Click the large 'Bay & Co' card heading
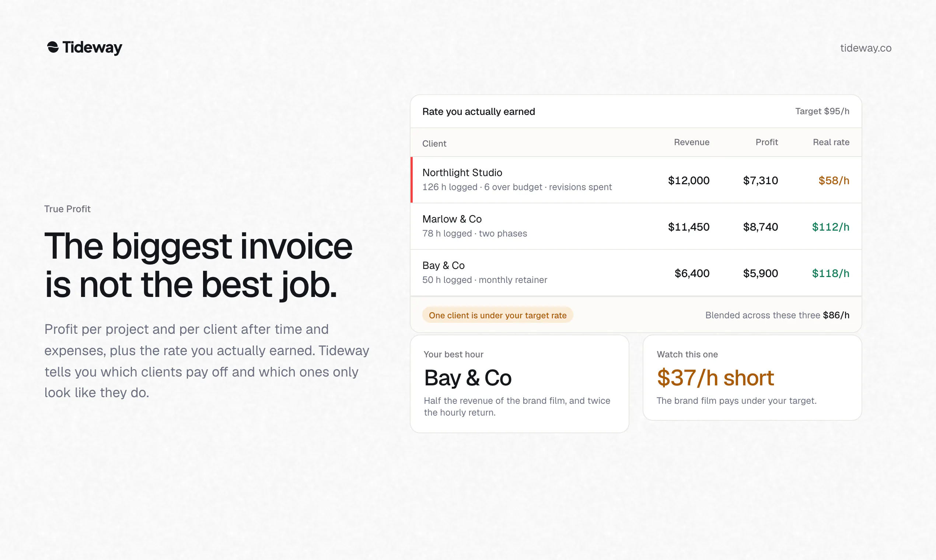This screenshot has height=560, width=936. (x=468, y=378)
